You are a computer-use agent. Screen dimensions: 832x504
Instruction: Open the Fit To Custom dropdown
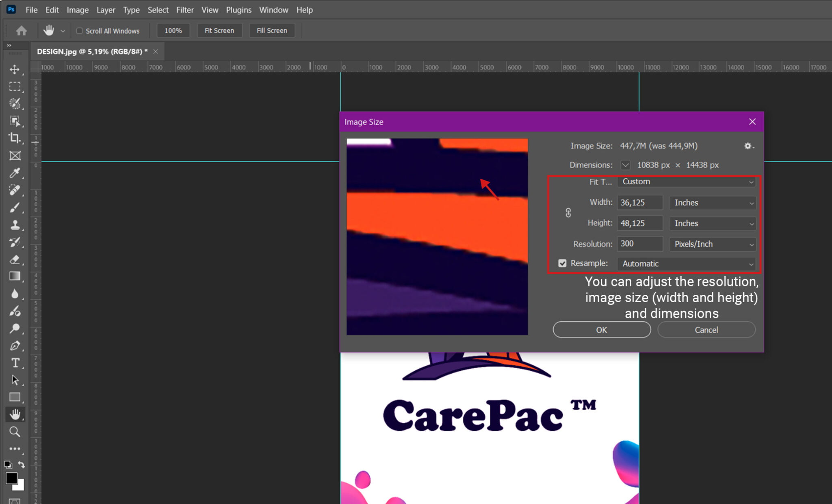686,182
